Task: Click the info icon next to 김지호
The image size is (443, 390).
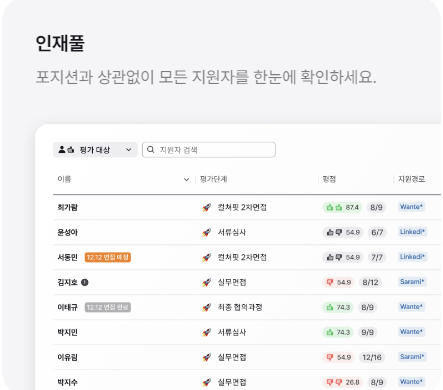Action: coord(85,282)
